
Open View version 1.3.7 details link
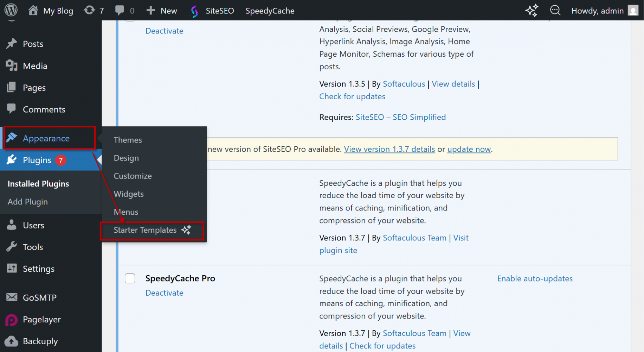point(389,149)
